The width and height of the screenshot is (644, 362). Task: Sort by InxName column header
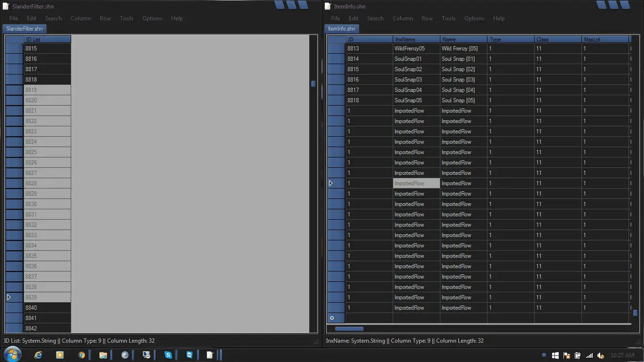click(x=416, y=40)
